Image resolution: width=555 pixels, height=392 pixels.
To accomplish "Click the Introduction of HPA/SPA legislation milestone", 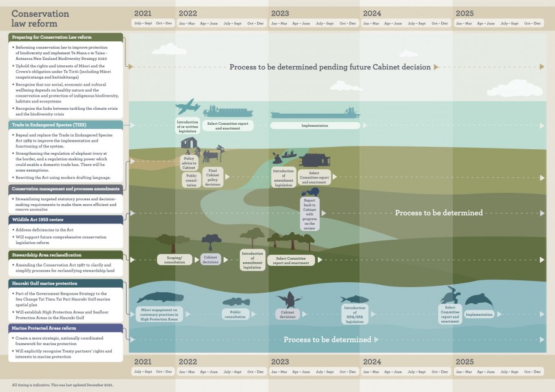I will coord(354,314).
